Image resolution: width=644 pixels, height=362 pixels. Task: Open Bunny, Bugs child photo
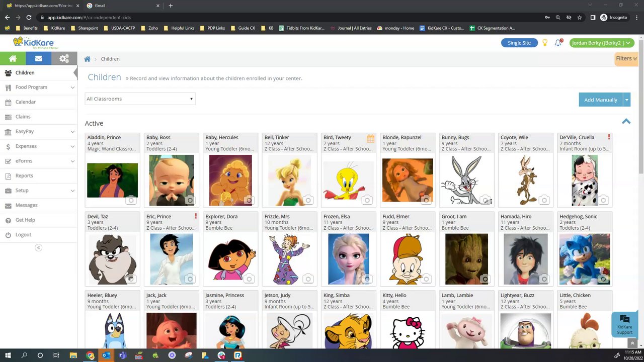pyautogui.click(x=466, y=180)
